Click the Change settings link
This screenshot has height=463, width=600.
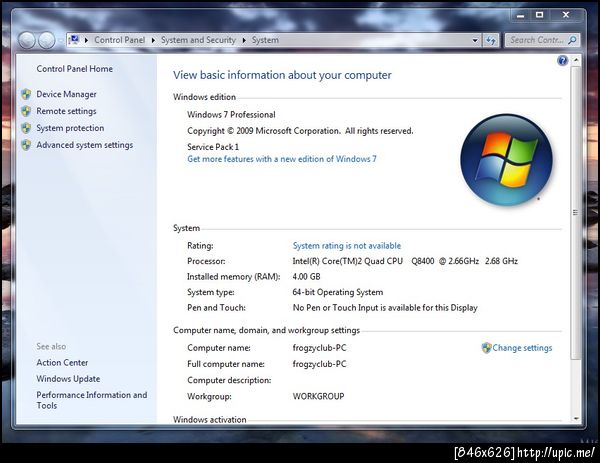(522, 348)
